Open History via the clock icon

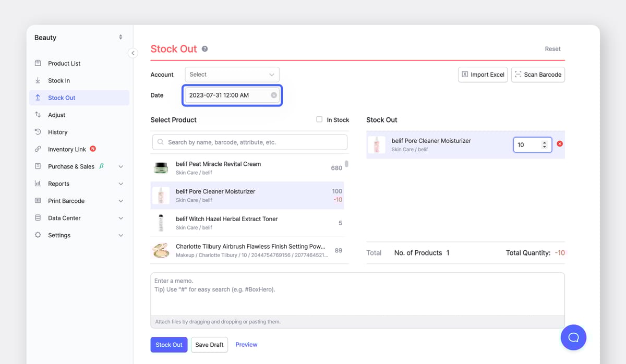pyautogui.click(x=38, y=132)
